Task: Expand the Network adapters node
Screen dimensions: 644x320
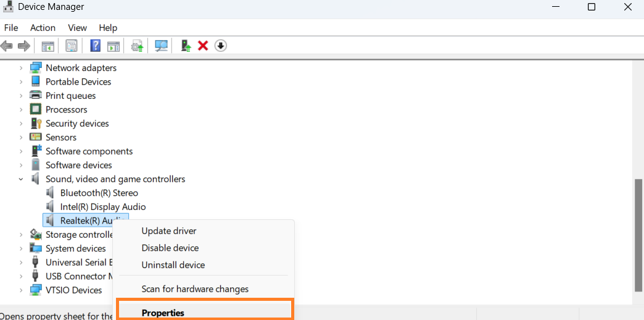Action: pyautogui.click(x=21, y=68)
